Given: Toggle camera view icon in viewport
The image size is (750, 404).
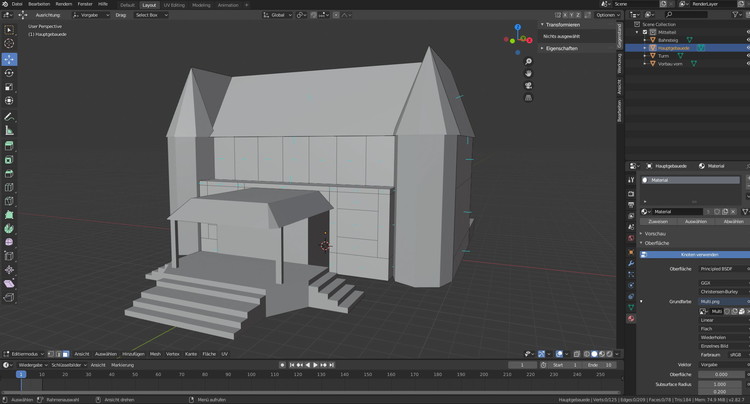Looking at the screenshot, I should pyautogui.click(x=529, y=85).
